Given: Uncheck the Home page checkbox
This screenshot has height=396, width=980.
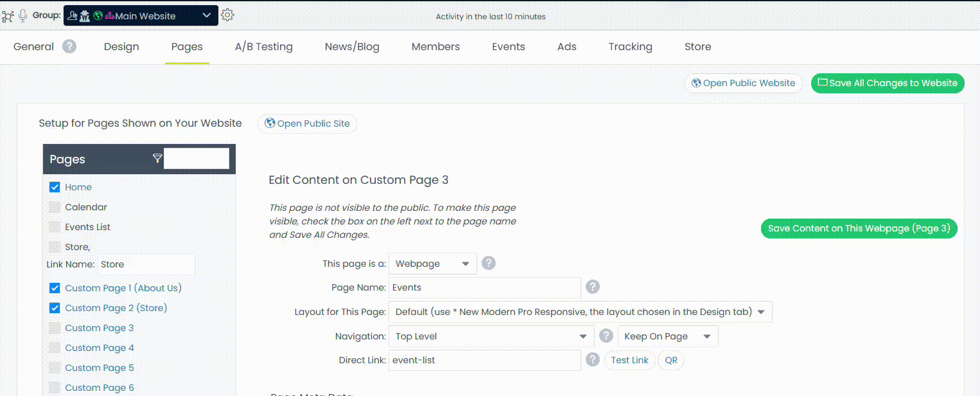Looking at the screenshot, I should click(x=55, y=187).
